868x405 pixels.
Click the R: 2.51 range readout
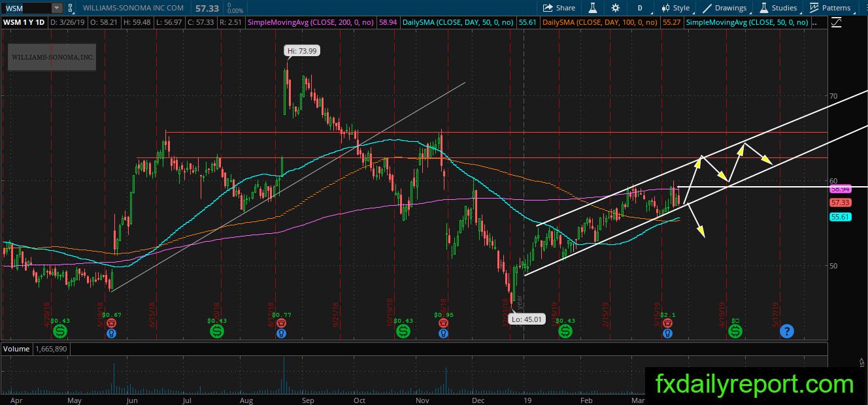coord(230,22)
